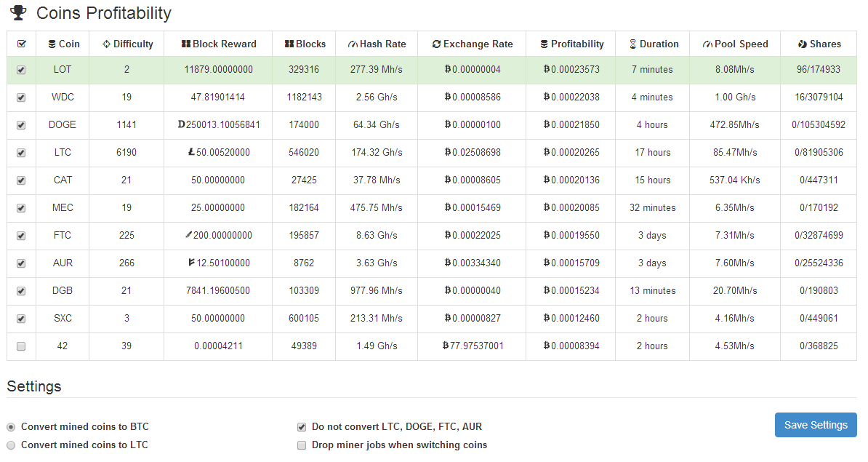This screenshot has height=462, width=868.
Task: Click the gauge icon in the Pool Speed header
Action: tap(707, 44)
